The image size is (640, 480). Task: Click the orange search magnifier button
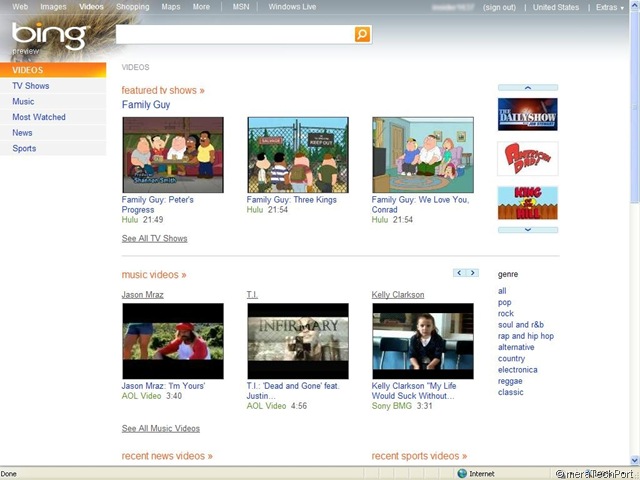(362, 34)
